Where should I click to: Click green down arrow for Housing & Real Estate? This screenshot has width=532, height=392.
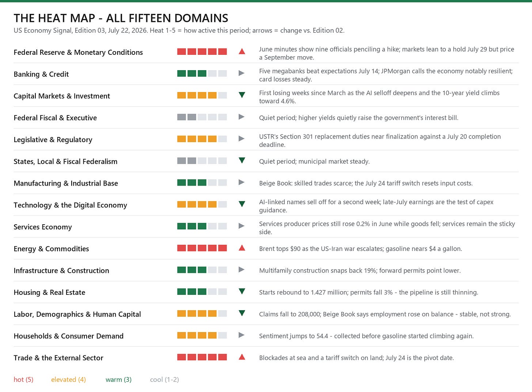pyautogui.click(x=242, y=292)
